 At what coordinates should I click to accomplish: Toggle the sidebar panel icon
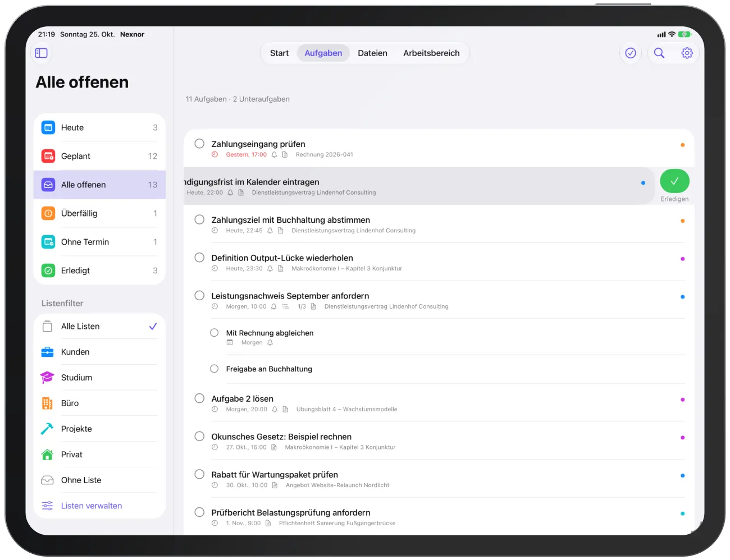point(41,53)
